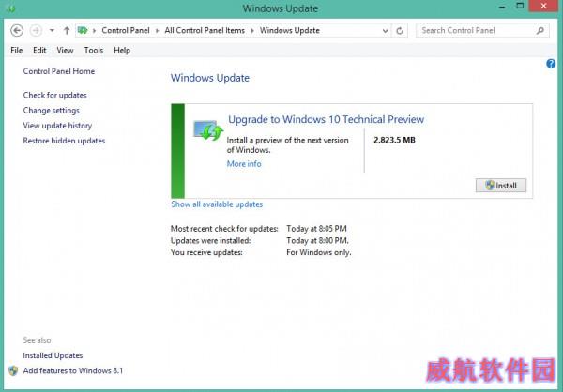Open Change settings

(x=52, y=111)
